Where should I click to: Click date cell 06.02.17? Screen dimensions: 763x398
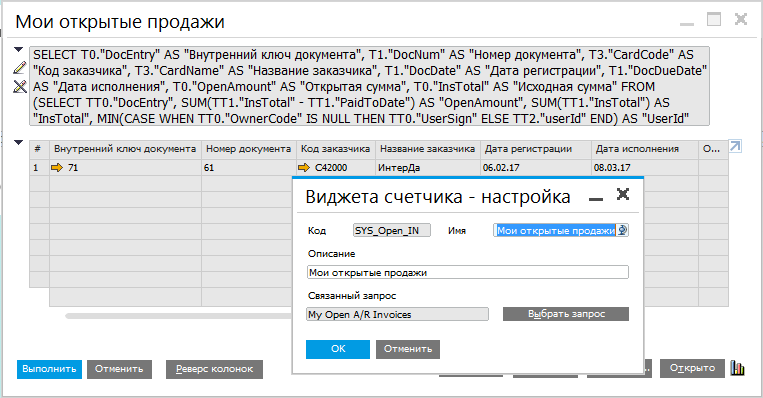(x=536, y=167)
